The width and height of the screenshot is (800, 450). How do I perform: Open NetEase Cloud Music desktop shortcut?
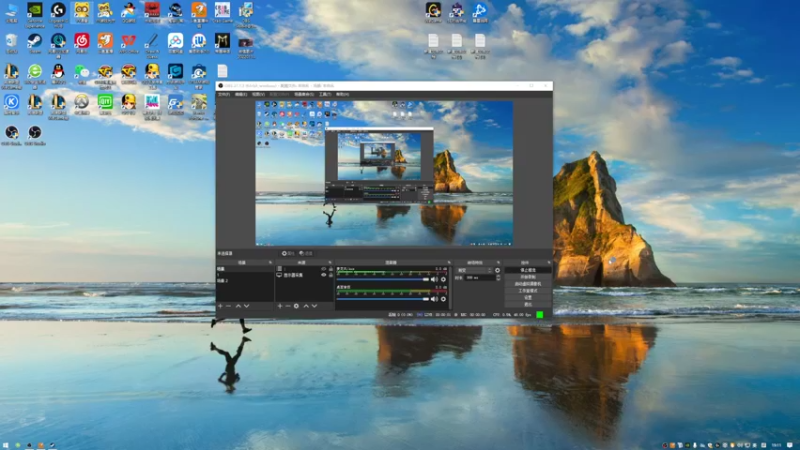click(x=82, y=43)
